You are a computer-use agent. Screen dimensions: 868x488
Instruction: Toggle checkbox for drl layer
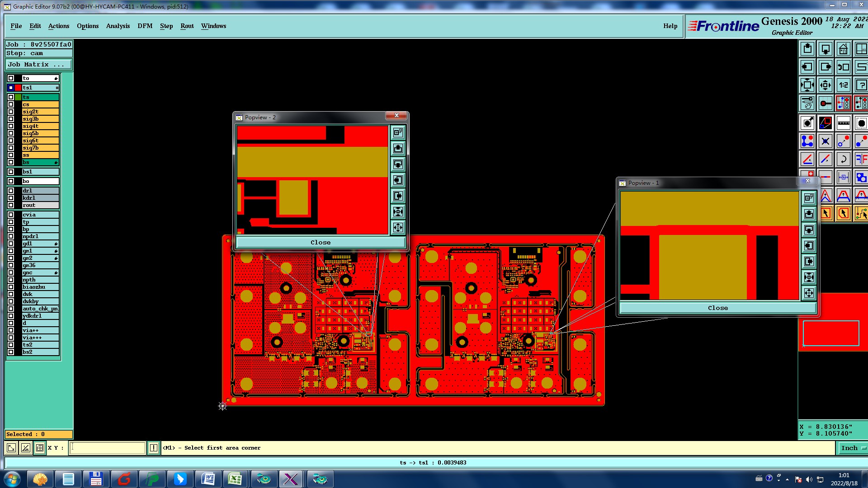[x=11, y=191]
